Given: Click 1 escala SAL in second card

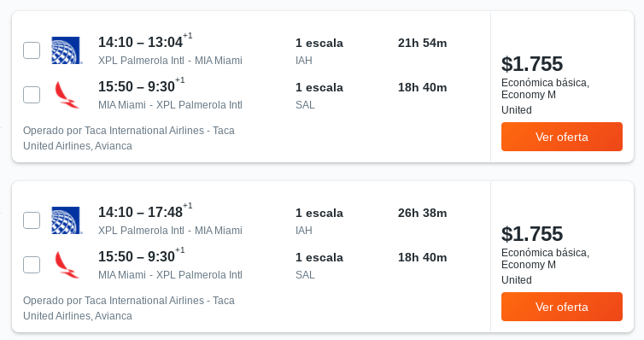Looking at the screenshot, I should 319,266.
